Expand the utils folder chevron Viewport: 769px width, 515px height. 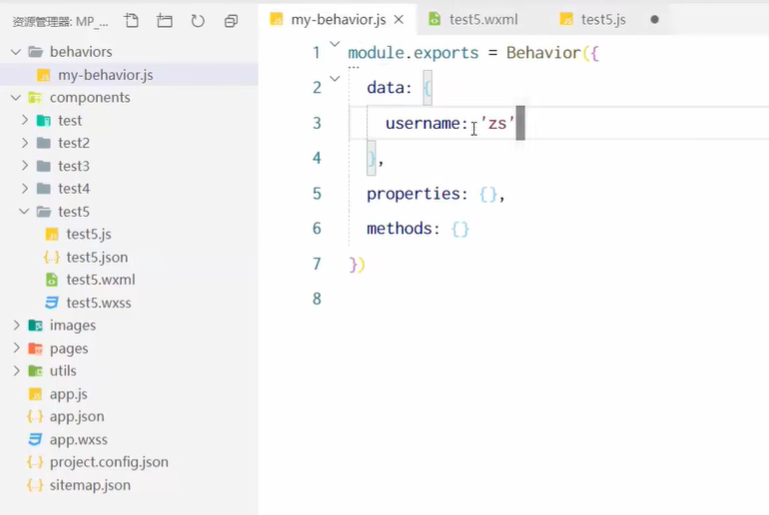click(16, 371)
